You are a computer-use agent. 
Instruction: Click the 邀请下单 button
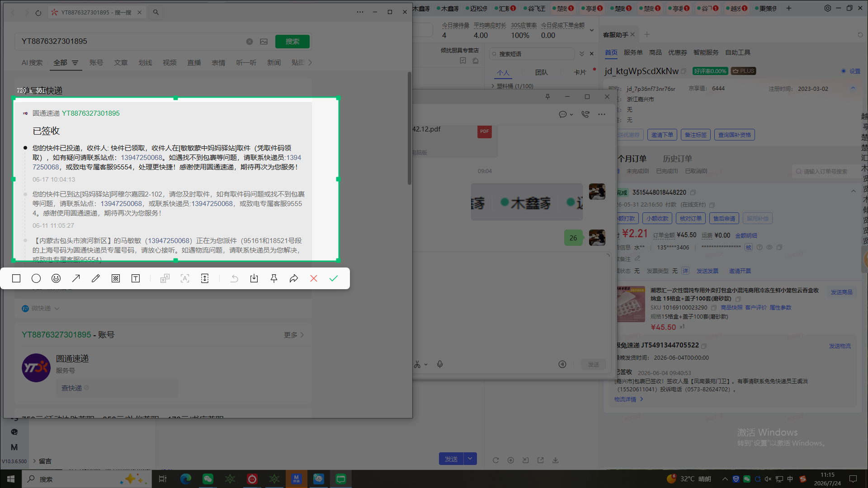662,135
